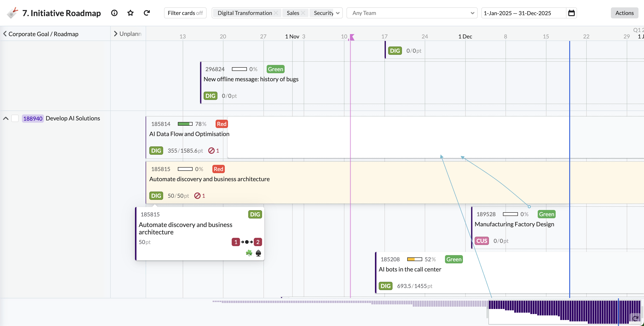The width and height of the screenshot is (644, 326).
Task: Click the pink today flag marker
Action: [352, 37]
